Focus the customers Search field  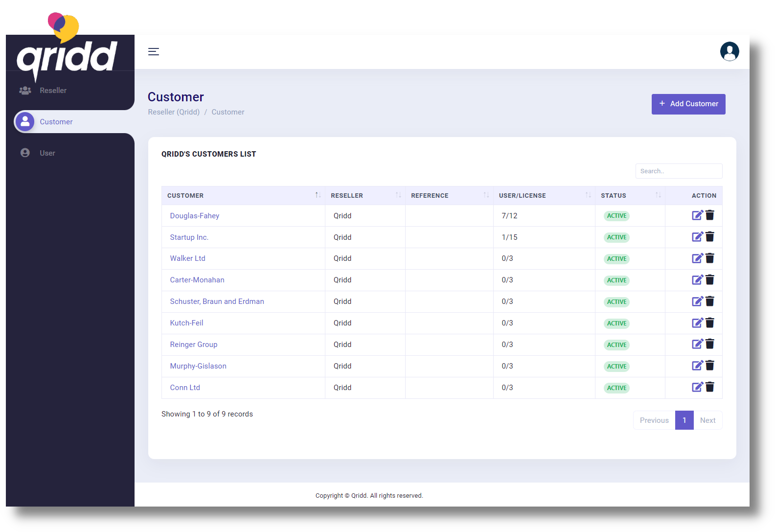click(679, 171)
